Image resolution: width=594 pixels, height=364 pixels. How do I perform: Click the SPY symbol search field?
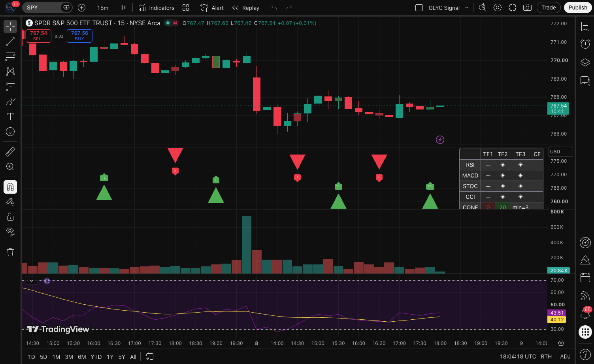click(x=47, y=8)
